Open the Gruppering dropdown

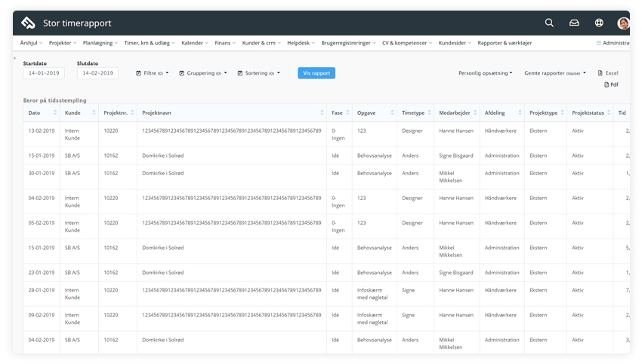[203, 73]
